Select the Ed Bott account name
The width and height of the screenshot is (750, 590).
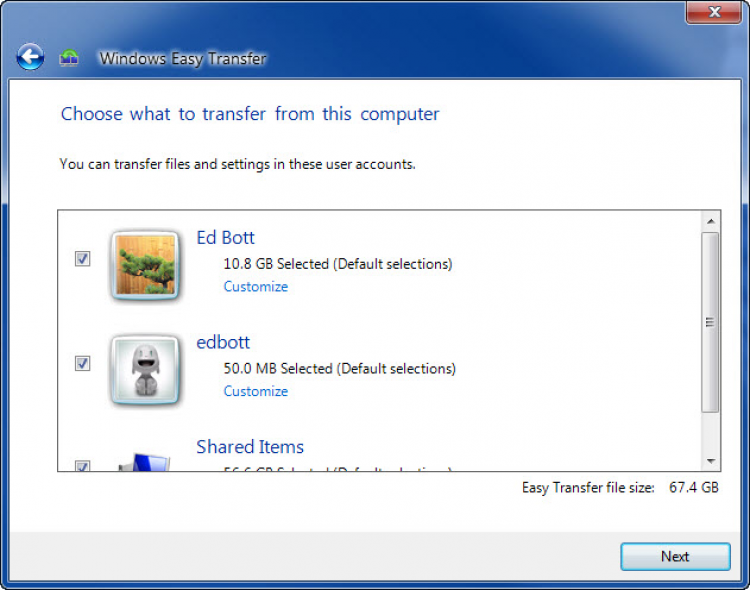[x=225, y=238]
